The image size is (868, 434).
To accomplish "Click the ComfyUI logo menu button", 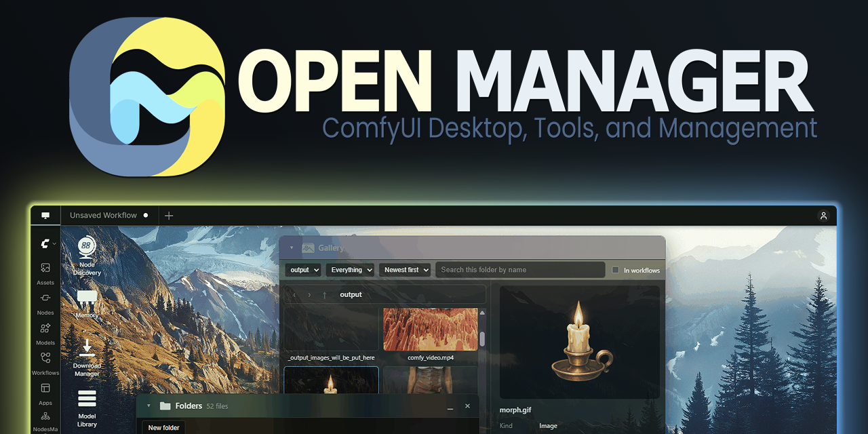I will click(x=47, y=243).
